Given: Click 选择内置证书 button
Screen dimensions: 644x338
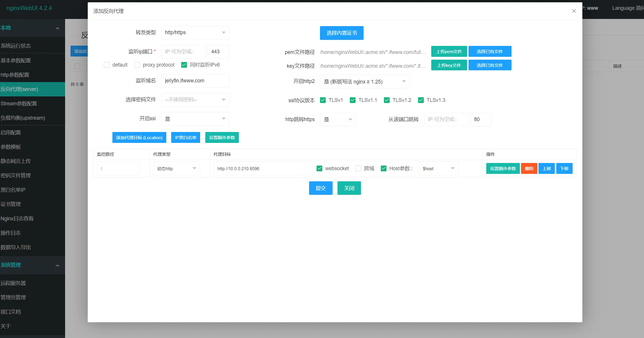Looking at the screenshot, I should click(x=341, y=33).
